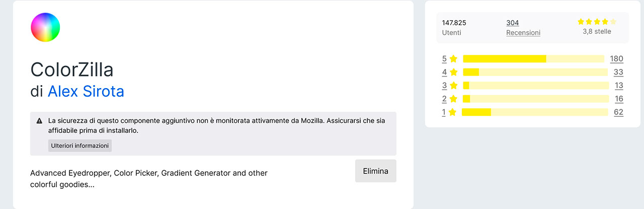
Task: Open the 304 Recensioni link
Action: 523,28
